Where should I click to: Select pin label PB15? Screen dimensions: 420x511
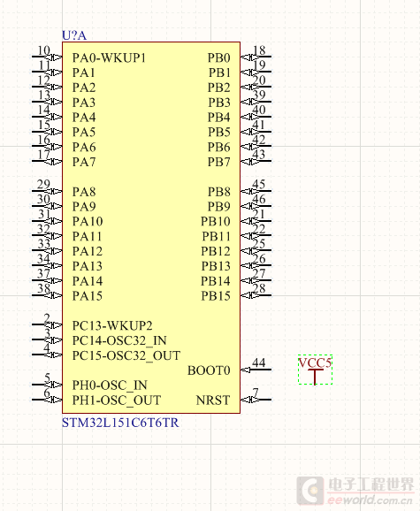216,295
